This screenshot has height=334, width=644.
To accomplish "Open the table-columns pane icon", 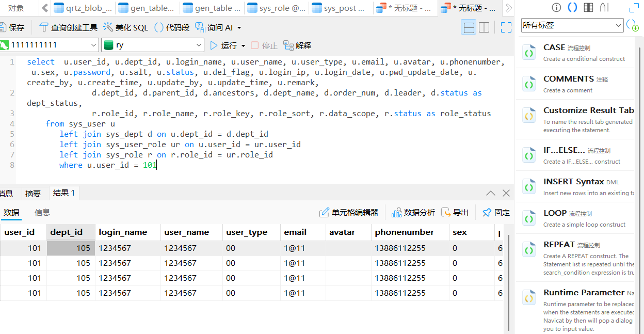I will point(588,8).
